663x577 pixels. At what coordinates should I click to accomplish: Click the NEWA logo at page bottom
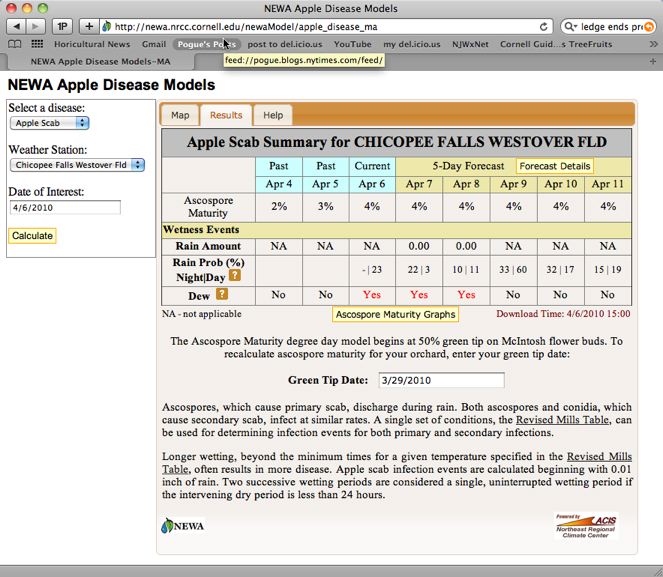click(x=183, y=526)
